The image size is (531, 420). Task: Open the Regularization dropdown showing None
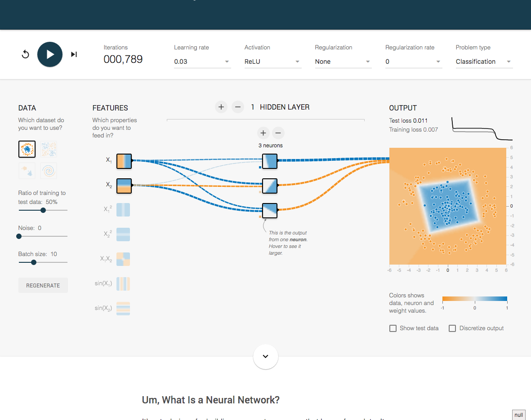pyautogui.click(x=343, y=62)
